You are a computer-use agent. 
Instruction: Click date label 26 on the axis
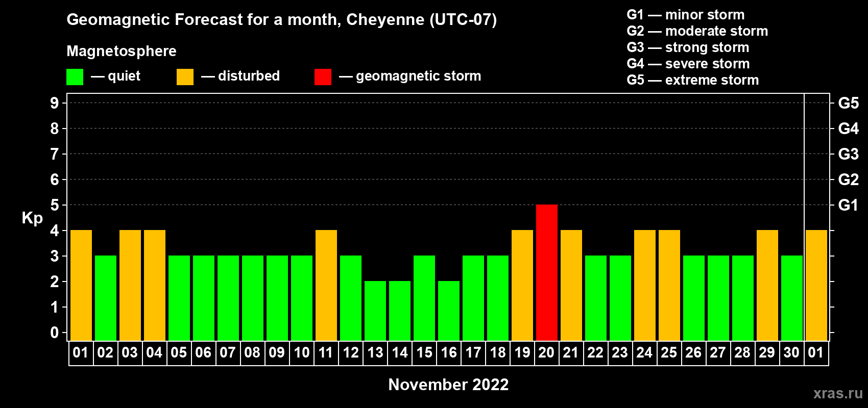click(693, 352)
